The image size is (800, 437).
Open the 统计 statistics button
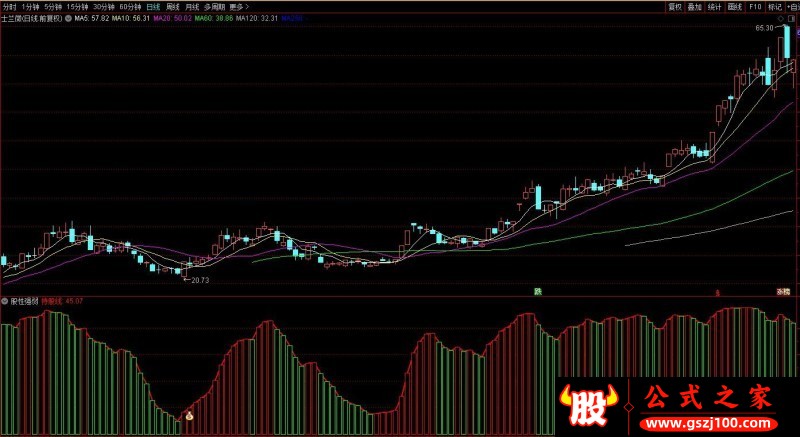(x=715, y=7)
